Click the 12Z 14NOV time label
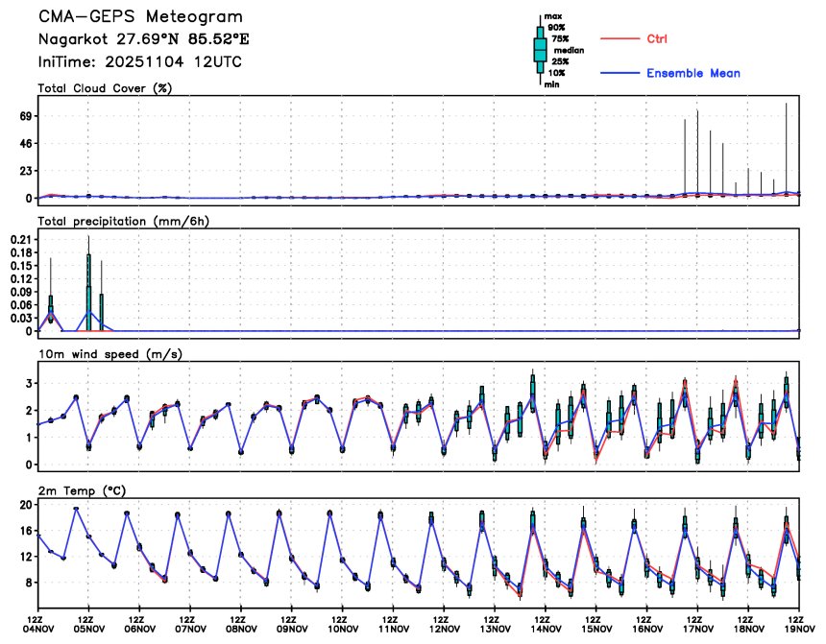 click(546, 624)
